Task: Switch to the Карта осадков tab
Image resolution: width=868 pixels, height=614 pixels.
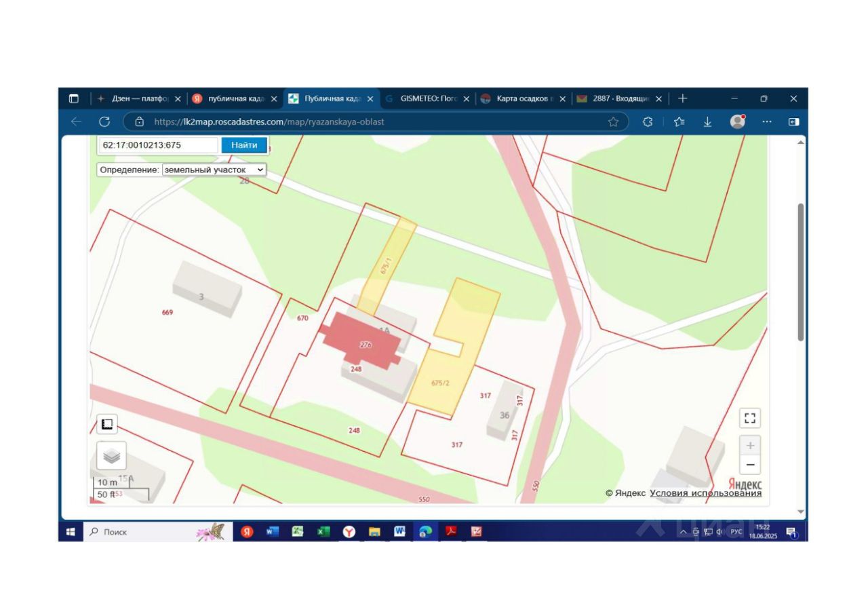Action: pyautogui.click(x=524, y=98)
